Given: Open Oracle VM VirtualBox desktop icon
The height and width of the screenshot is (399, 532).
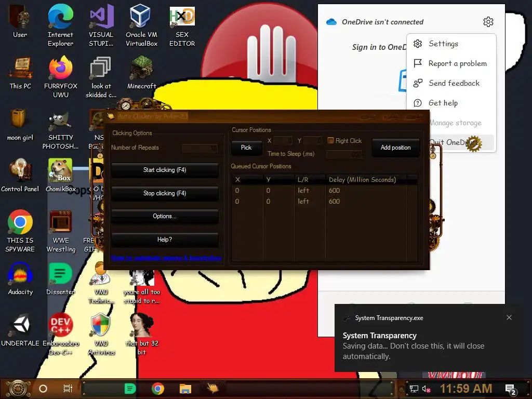Looking at the screenshot, I should [x=141, y=25].
